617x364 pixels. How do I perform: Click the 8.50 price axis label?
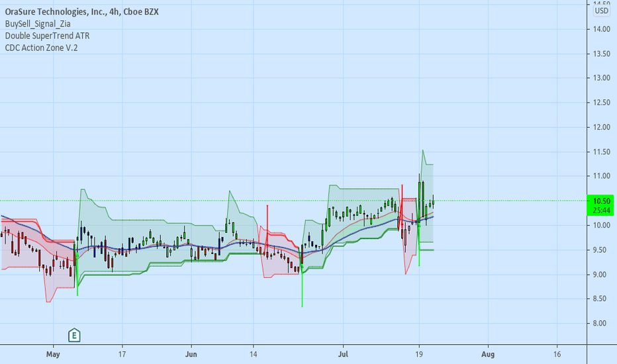602,299
